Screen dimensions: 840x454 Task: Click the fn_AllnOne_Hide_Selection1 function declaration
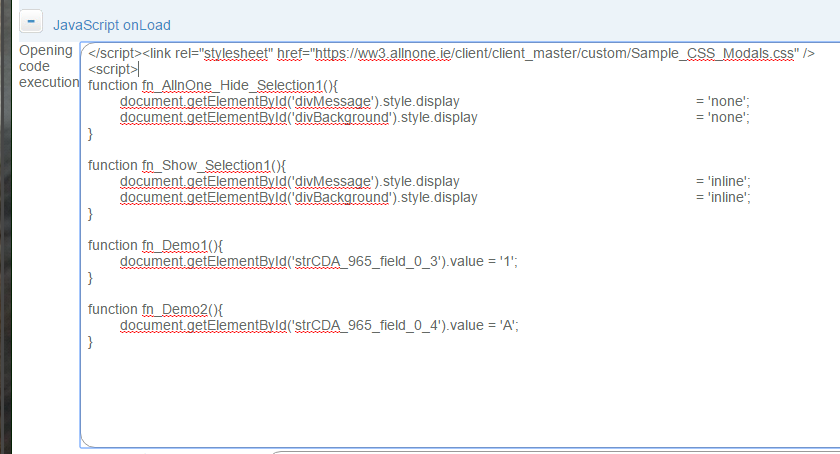tap(213, 86)
